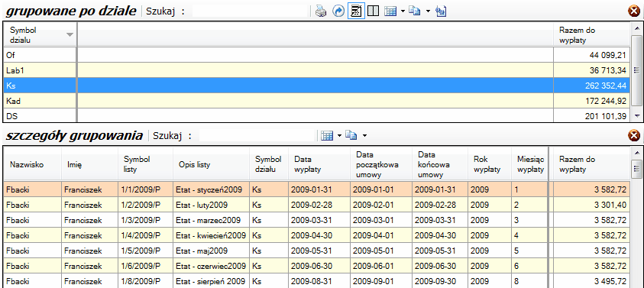The width and height of the screenshot is (644, 288).
Task: Select the highlighted Ks department row
Action: tap(316, 86)
